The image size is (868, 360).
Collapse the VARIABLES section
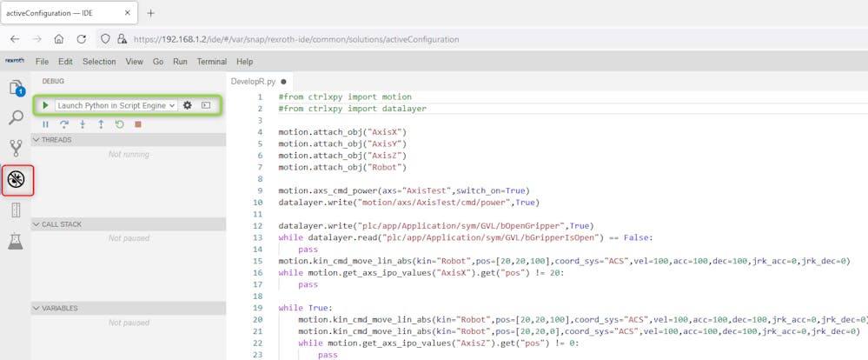(x=59, y=308)
